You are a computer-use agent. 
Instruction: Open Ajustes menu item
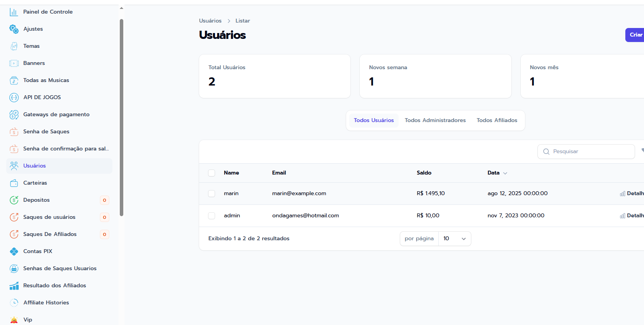(59, 29)
